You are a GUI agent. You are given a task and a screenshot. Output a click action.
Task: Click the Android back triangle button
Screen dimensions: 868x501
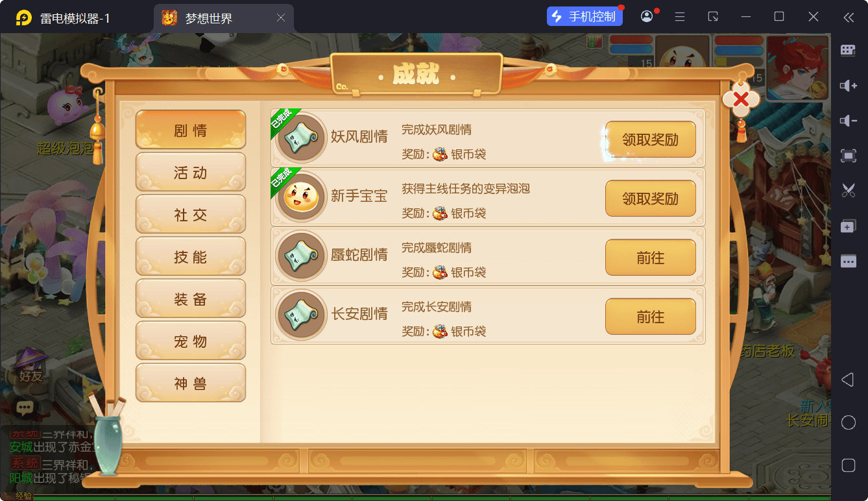[x=847, y=380]
